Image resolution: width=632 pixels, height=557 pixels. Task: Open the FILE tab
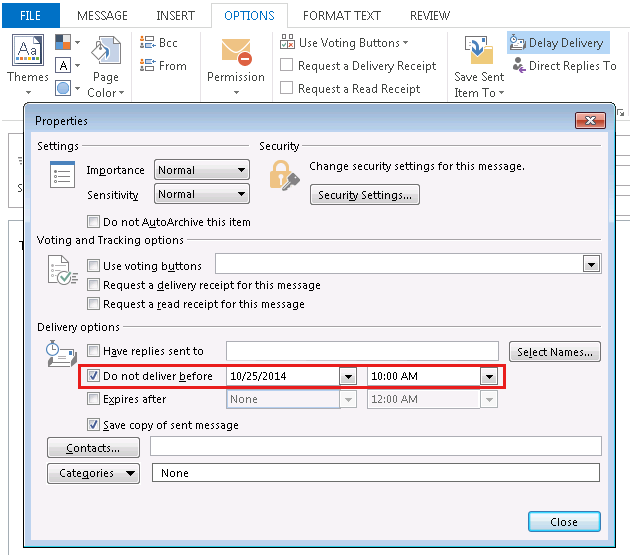pos(31,15)
